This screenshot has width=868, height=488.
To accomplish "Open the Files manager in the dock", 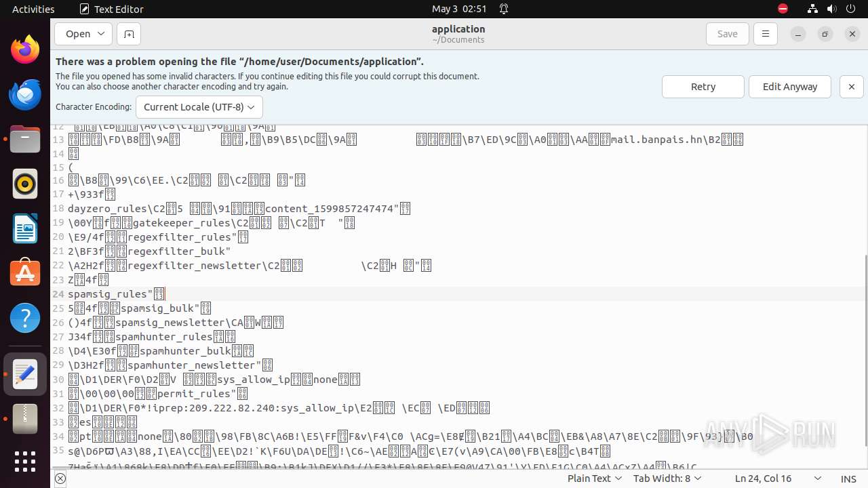I will click(x=25, y=139).
